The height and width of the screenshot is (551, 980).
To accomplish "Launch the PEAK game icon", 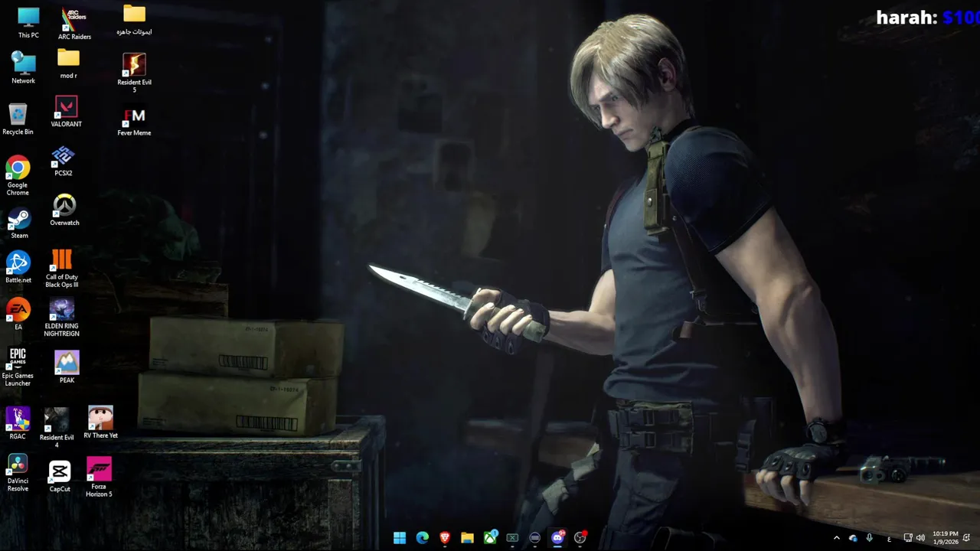I will (x=67, y=367).
